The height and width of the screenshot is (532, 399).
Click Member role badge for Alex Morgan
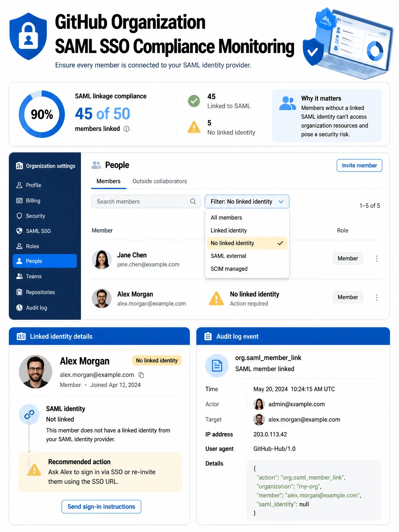coord(348,297)
